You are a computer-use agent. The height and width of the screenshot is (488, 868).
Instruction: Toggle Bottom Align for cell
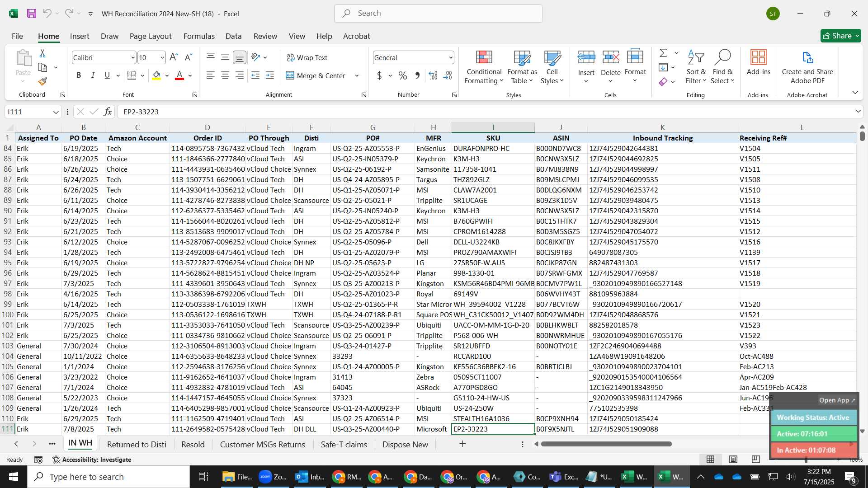tap(240, 57)
